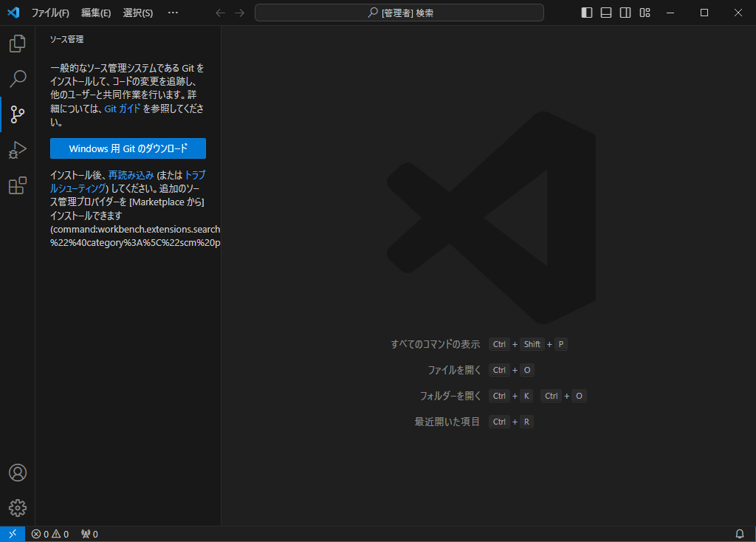Open the 編集(E) menu
756x542 pixels.
point(96,13)
